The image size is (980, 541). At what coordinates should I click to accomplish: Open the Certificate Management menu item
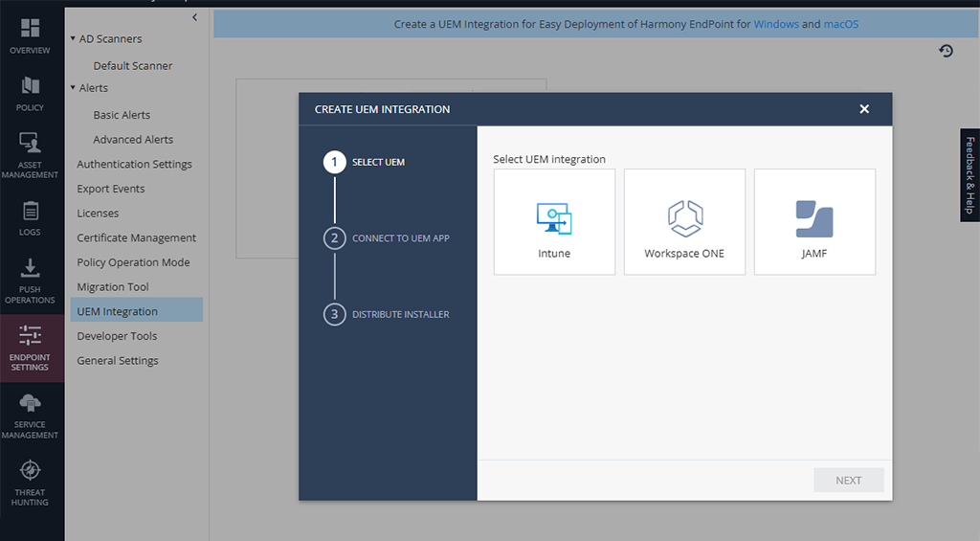coord(136,237)
